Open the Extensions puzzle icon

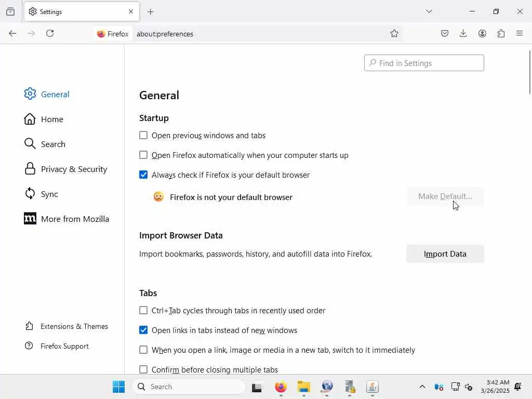pyautogui.click(x=501, y=33)
